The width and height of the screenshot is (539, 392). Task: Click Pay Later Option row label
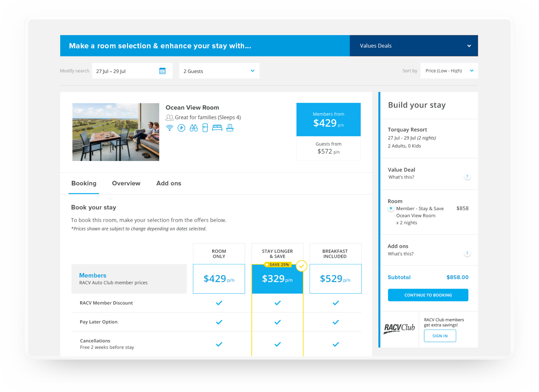tap(99, 322)
